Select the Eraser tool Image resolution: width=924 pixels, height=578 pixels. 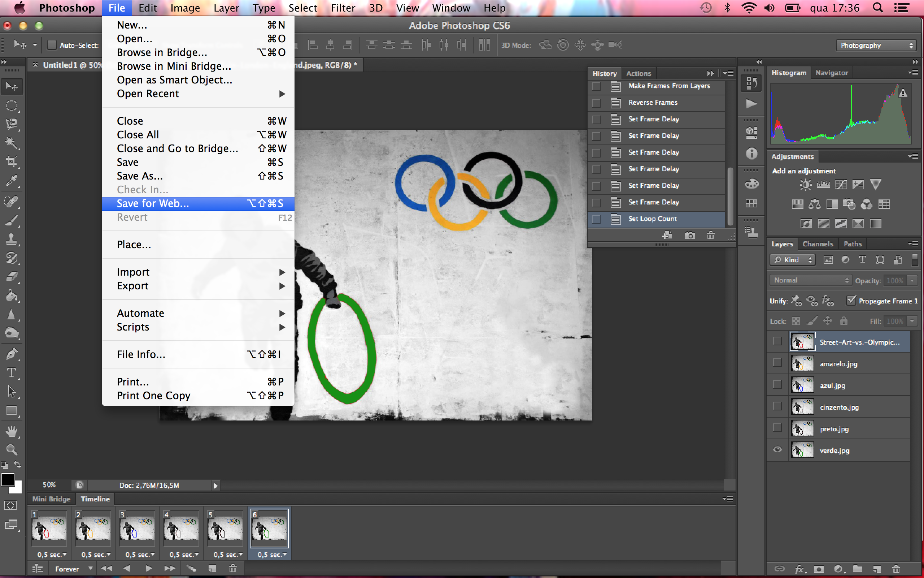pos(12,277)
